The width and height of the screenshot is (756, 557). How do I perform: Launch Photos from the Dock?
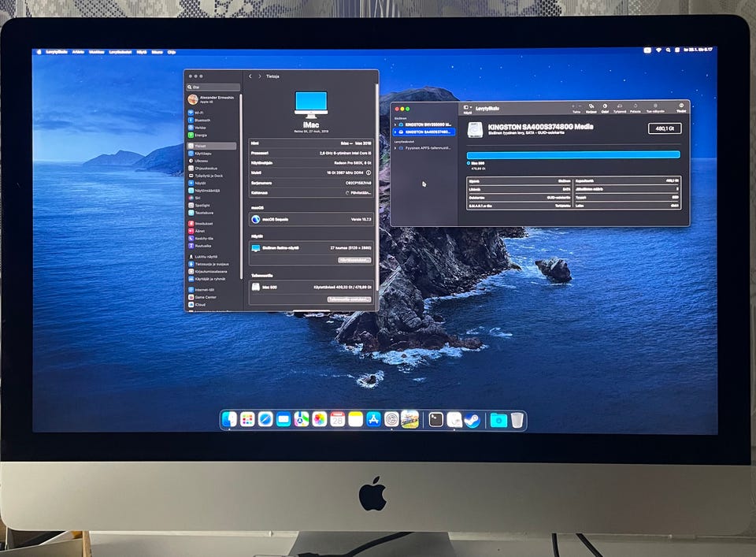pyautogui.click(x=319, y=420)
